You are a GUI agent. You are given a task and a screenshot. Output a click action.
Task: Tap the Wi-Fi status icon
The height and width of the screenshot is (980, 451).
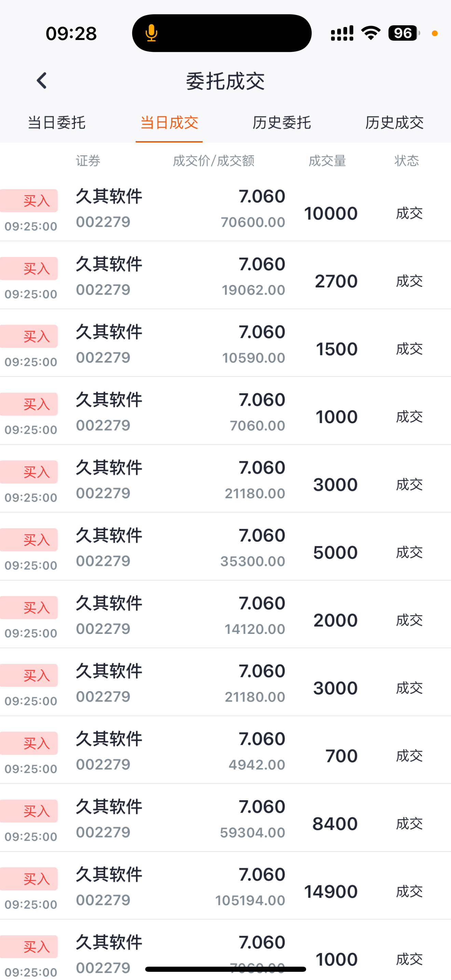(x=371, y=33)
